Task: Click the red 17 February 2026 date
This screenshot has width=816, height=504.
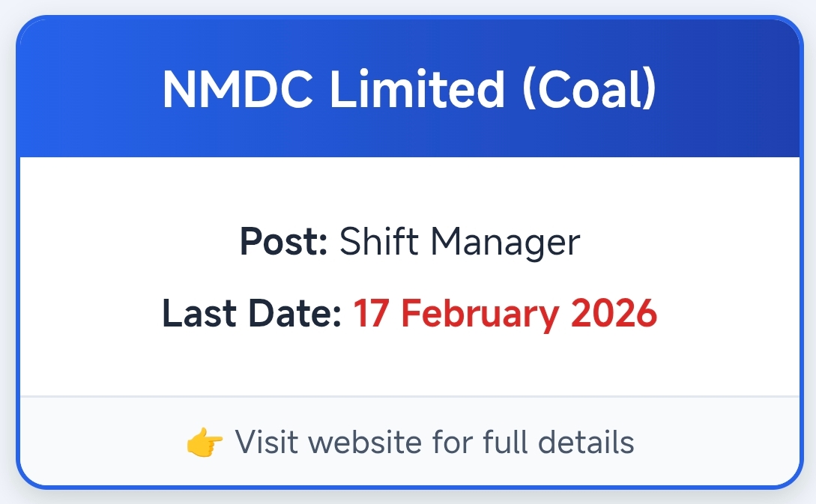Action: (x=505, y=314)
